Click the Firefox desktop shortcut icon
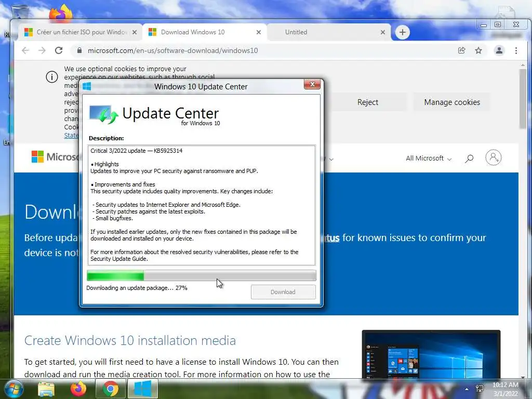This screenshot has width=532, height=399. point(61,13)
